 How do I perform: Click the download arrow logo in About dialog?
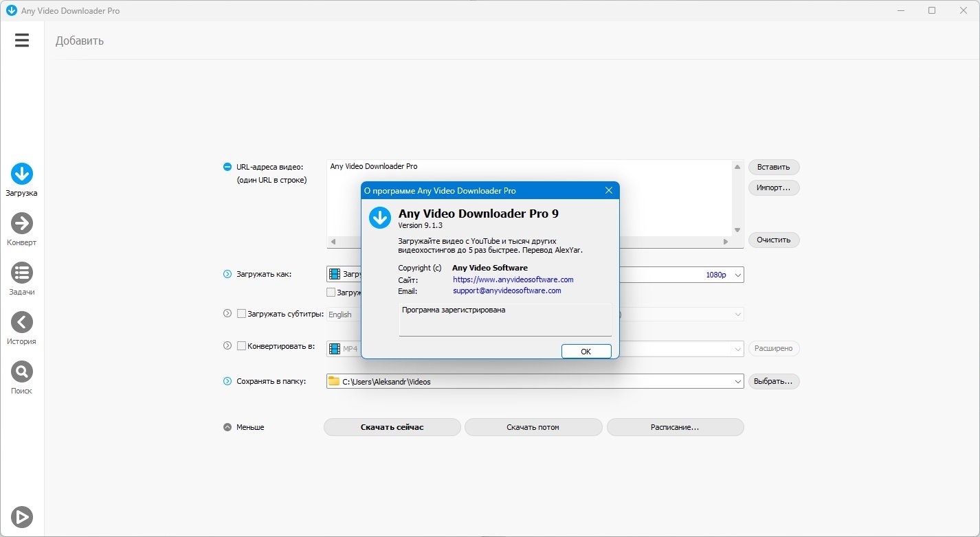coord(380,218)
